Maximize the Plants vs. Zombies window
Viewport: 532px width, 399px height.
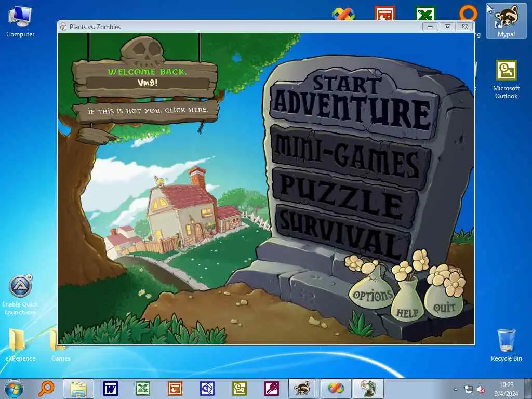point(447,27)
